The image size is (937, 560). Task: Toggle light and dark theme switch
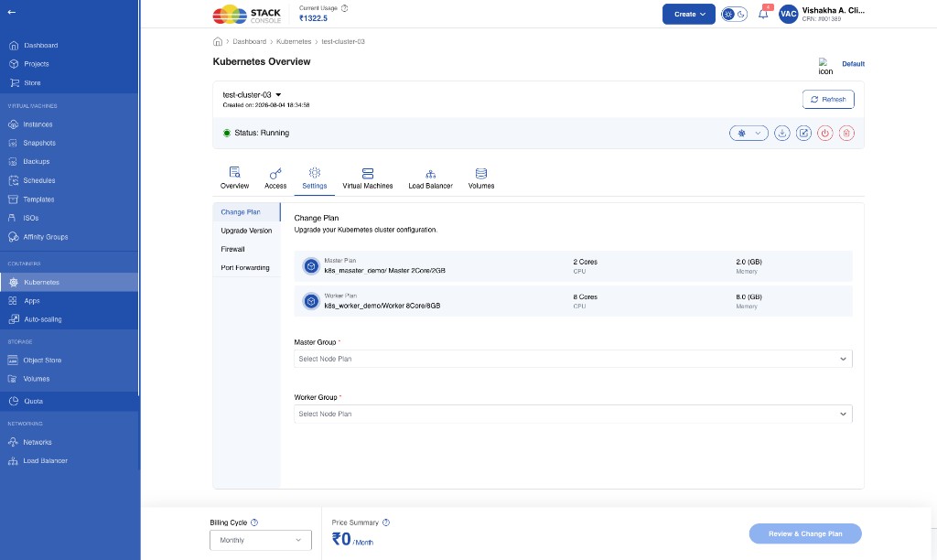(x=734, y=15)
